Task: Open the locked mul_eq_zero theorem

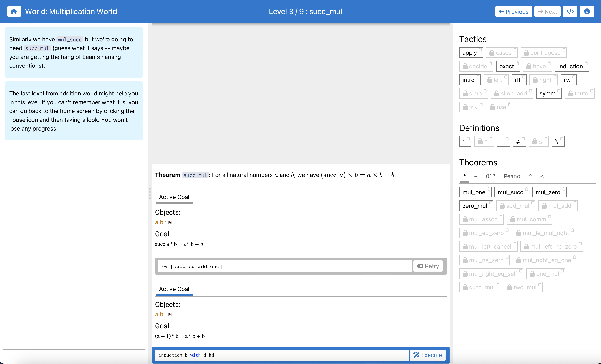Action: (x=484, y=233)
